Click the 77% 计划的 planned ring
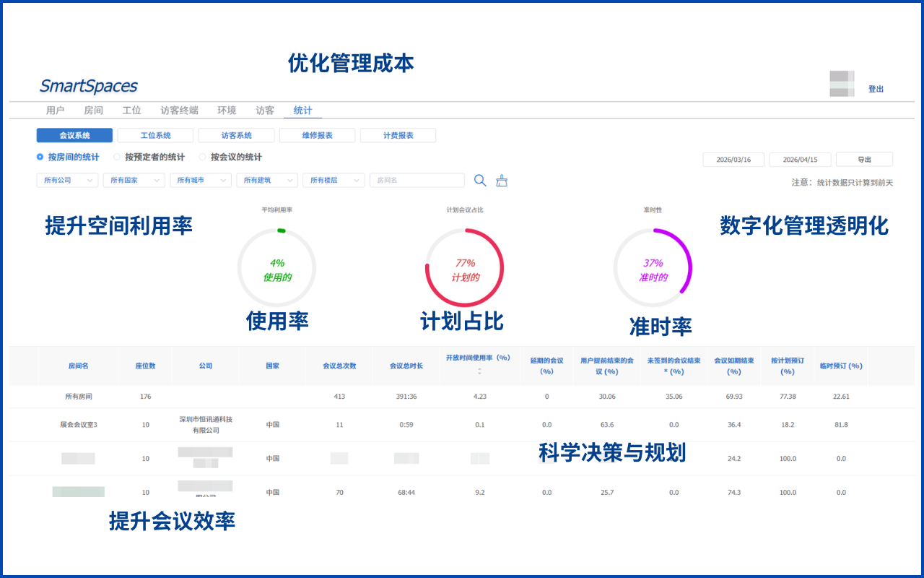This screenshot has width=924, height=578. [465, 267]
